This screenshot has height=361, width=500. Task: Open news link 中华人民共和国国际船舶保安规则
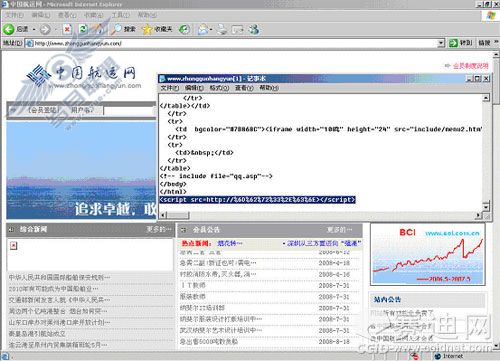click(x=59, y=277)
